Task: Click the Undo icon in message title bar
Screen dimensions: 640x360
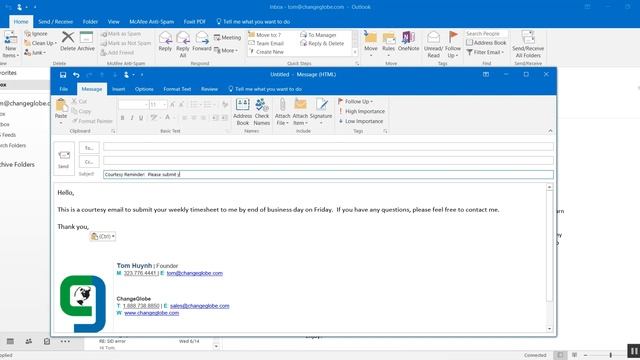Action: 76,75
